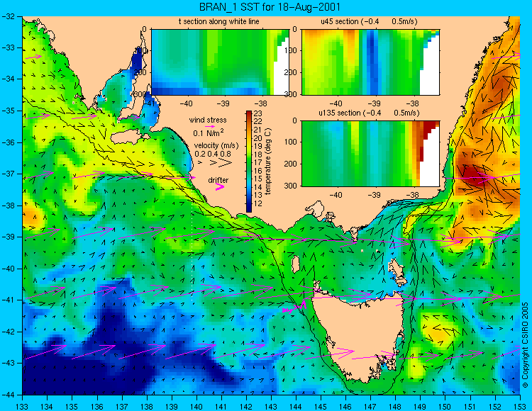Click the colorbar tick label 14
Screen dimensions: 532x411
pyautogui.click(x=258, y=187)
